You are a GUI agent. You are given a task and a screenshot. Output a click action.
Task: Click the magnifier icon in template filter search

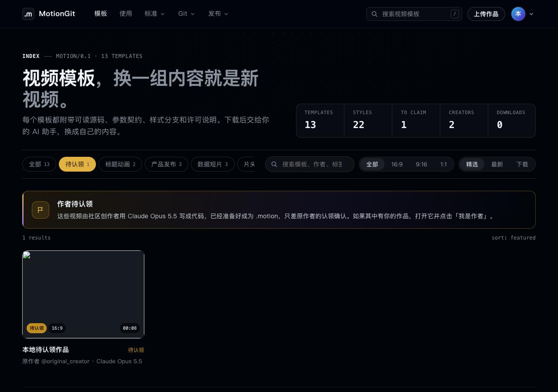[x=274, y=164]
